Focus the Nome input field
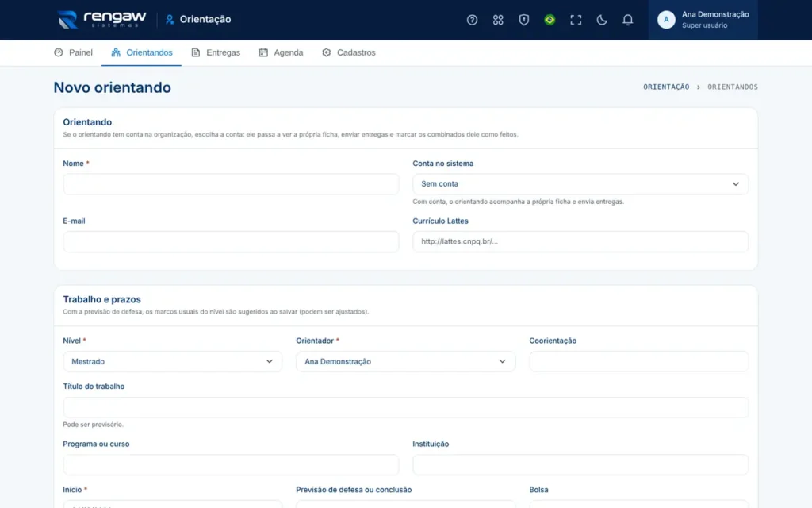The width and height of the screenshot is (812, 508). tap(231, 184)
